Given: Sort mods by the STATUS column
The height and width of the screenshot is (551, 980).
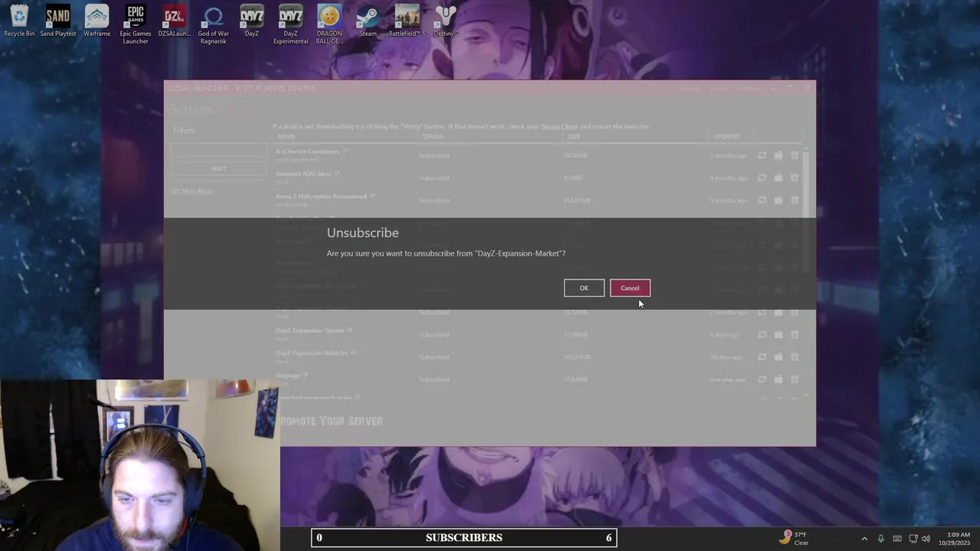Looking at the screenshot, I should (x=433, y=136).
